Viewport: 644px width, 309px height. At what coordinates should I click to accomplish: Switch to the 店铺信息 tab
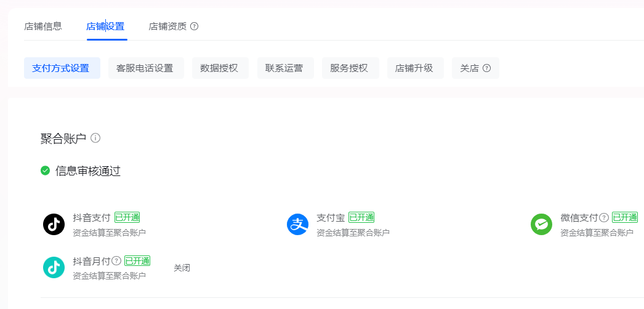click(x=43, y=26)
